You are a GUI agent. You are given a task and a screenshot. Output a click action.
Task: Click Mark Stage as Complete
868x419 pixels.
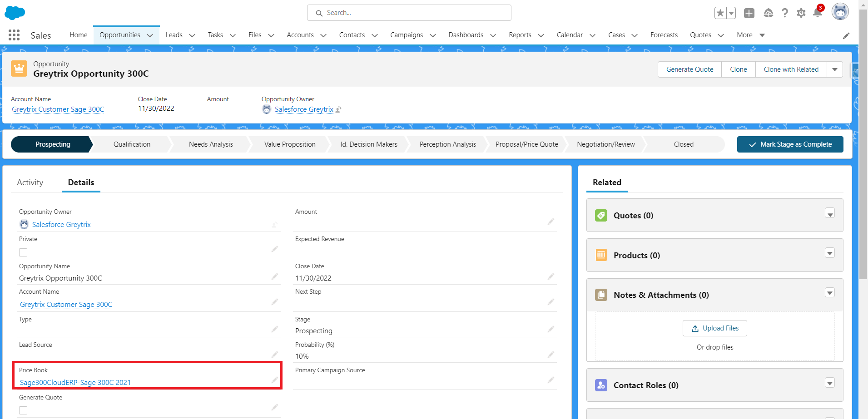click(x=790, y=144)
